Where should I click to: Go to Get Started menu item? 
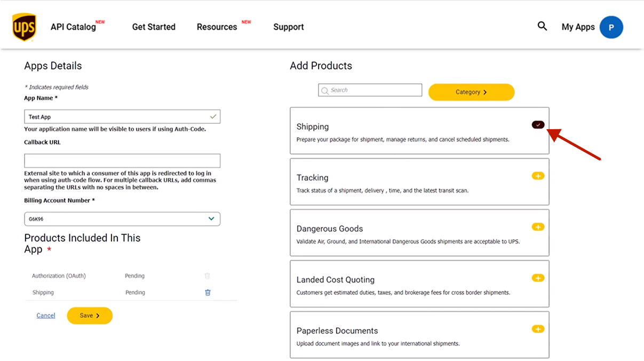click(154, 27)
